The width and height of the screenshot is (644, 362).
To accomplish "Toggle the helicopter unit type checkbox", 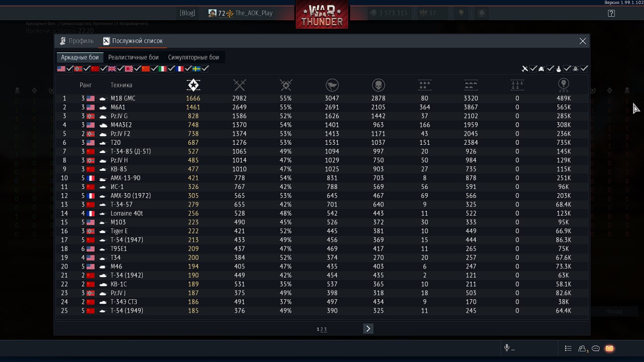I will [584, 68].
